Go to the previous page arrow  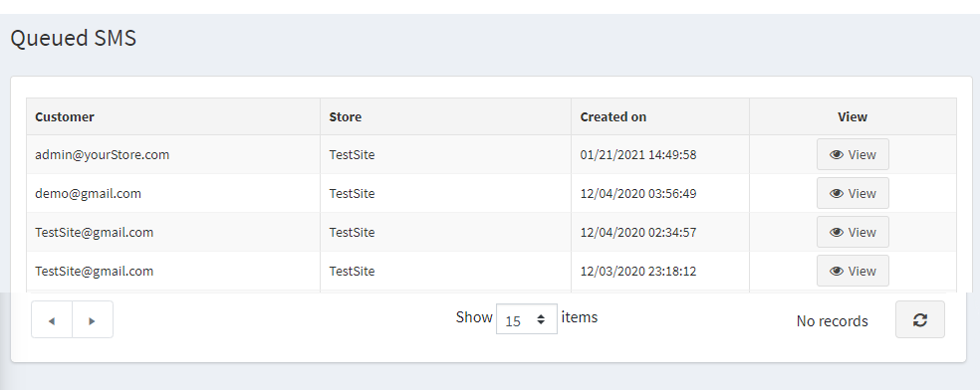click(x=52, y=320)
